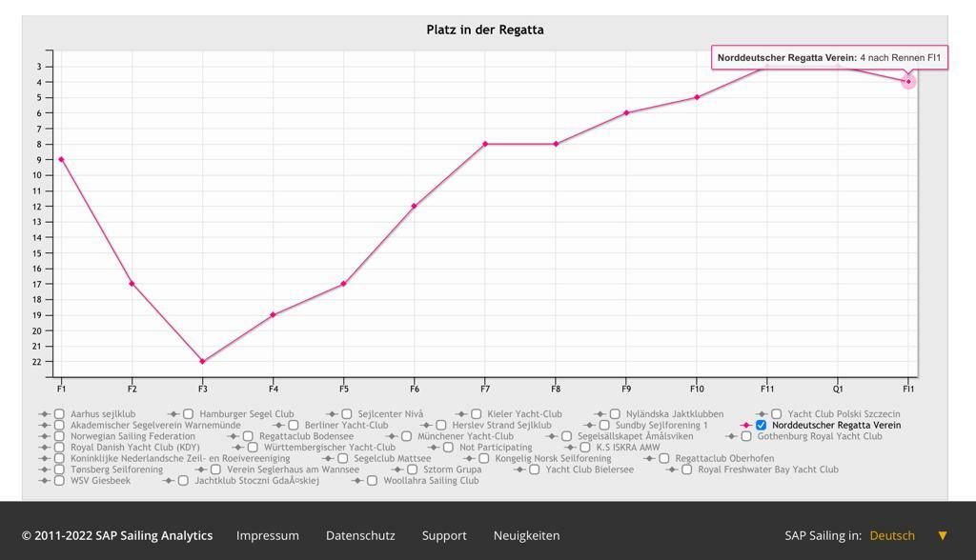Click the Sztorm Grupa legend marker icon
This screenshot has width=976, height=560.
(397, 470)
